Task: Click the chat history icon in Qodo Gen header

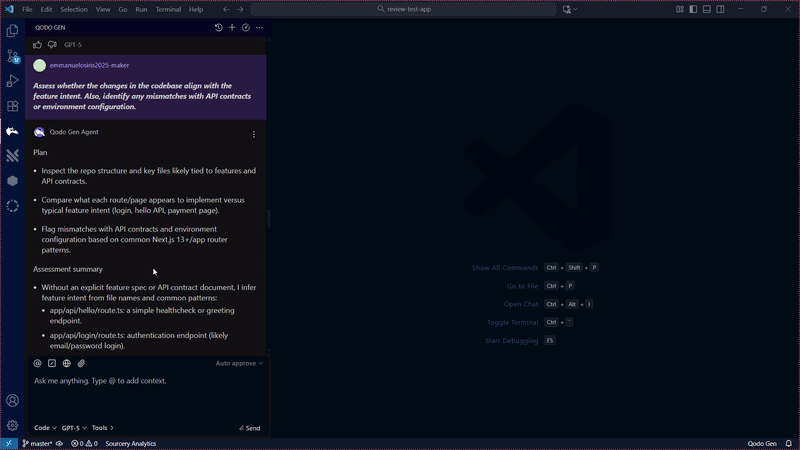Action: click(219, 28)
